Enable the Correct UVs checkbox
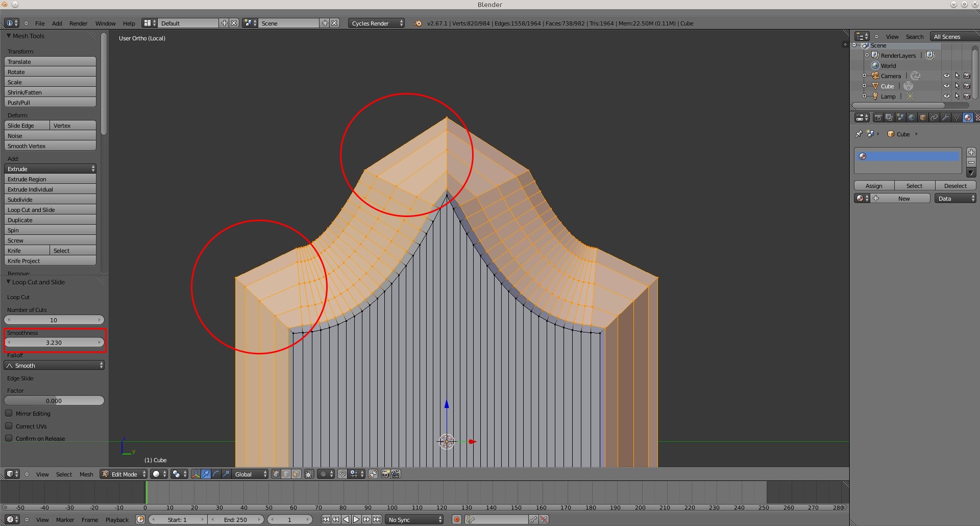 (9, 426)
